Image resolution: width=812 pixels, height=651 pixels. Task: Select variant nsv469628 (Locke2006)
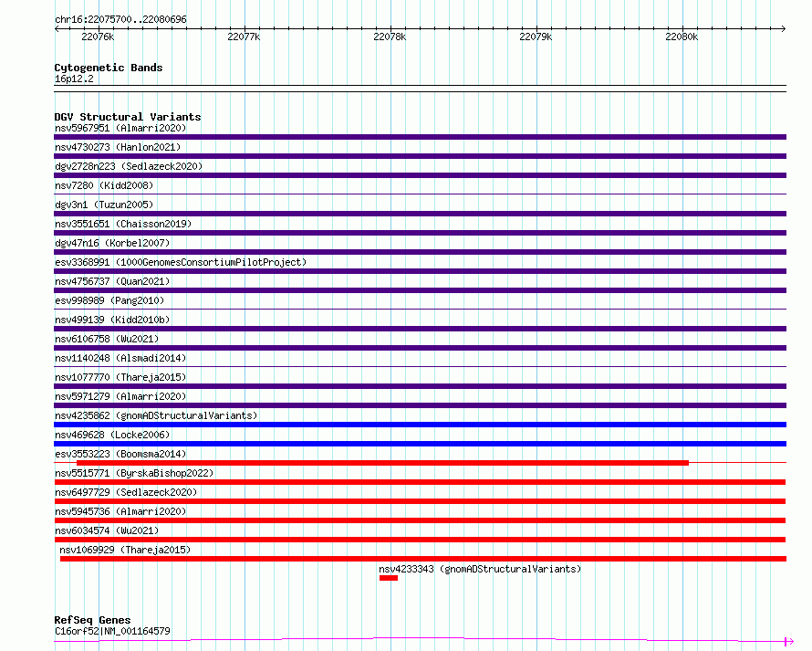pyautogui.click(x=112, y=435)
